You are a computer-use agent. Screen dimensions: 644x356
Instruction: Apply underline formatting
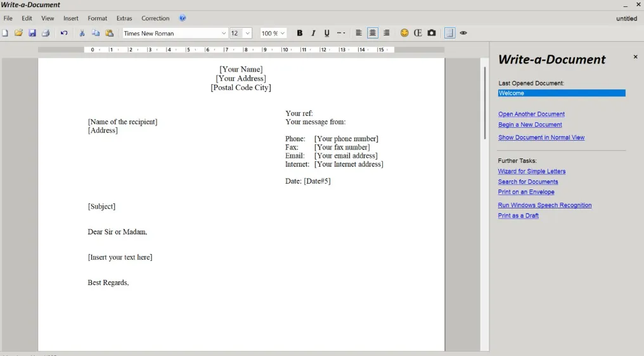tap(327, 33)
